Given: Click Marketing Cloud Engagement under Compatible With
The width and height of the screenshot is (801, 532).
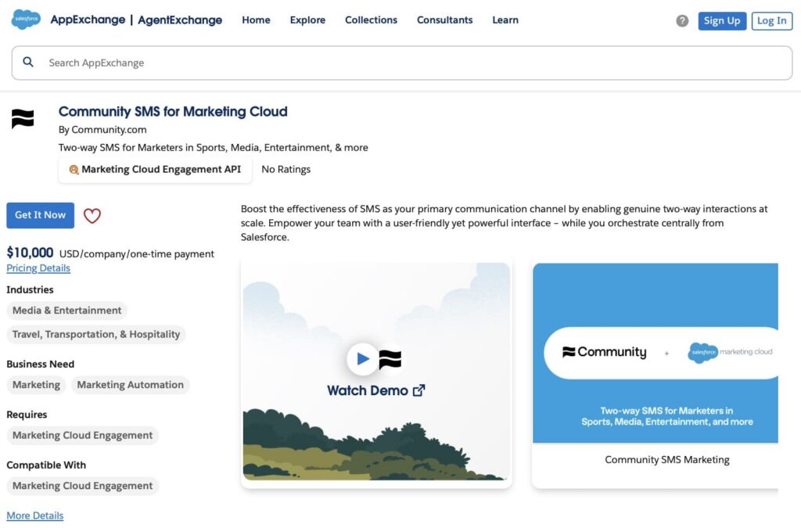Looking at the screenshot, I should [x=82, y=486].
